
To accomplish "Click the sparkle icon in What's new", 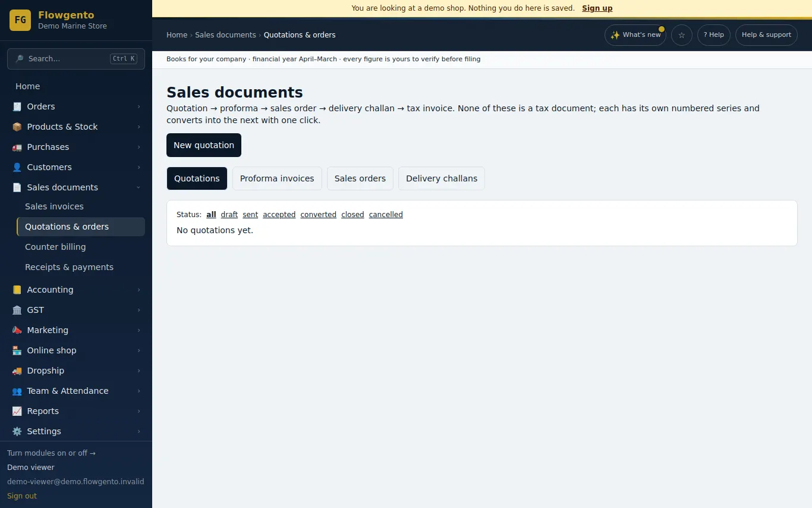I will click(615, 35).
